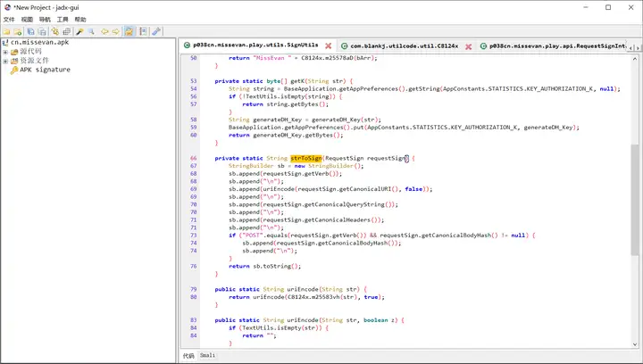
Task: Open the 视图 menu
Action: [x=27, y=20]
